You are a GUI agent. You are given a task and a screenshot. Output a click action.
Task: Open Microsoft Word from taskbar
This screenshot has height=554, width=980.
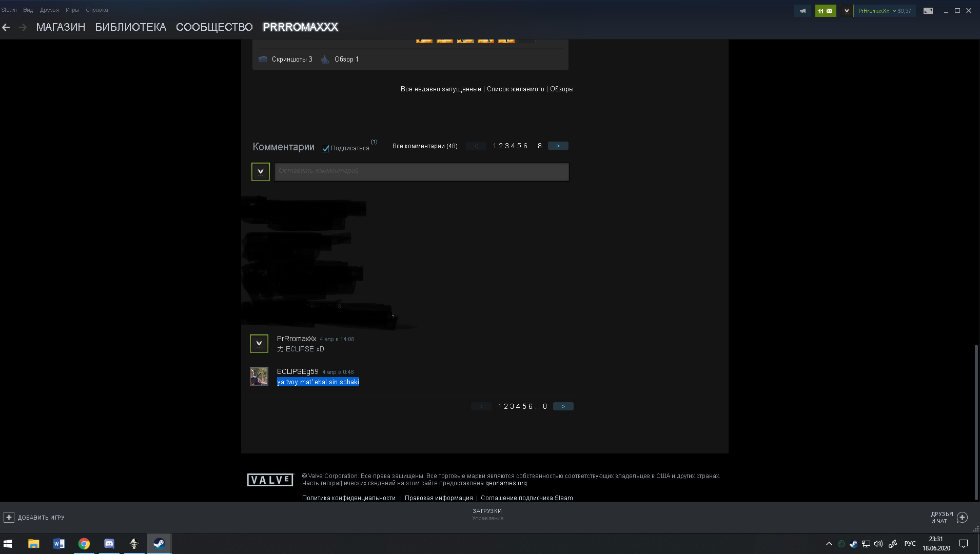tap(59, 544)
